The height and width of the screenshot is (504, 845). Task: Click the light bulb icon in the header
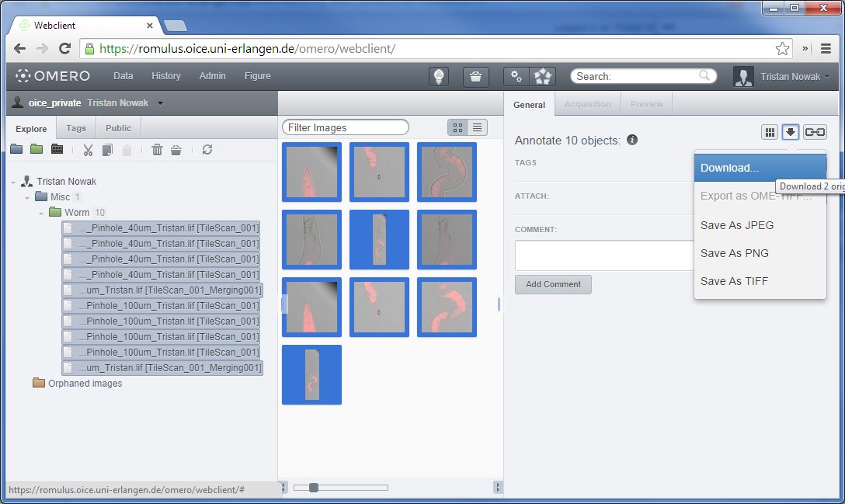tap(440, 76)
